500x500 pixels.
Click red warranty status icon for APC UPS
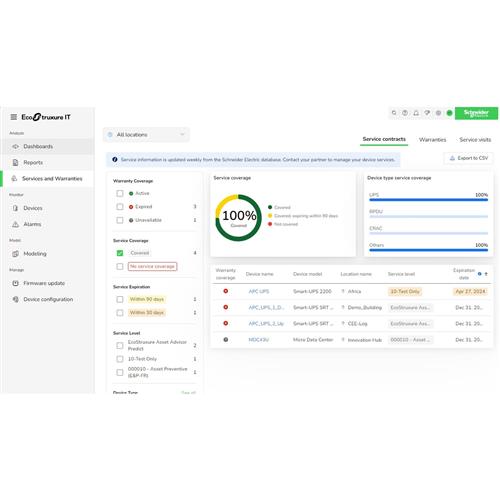point(226,291)
